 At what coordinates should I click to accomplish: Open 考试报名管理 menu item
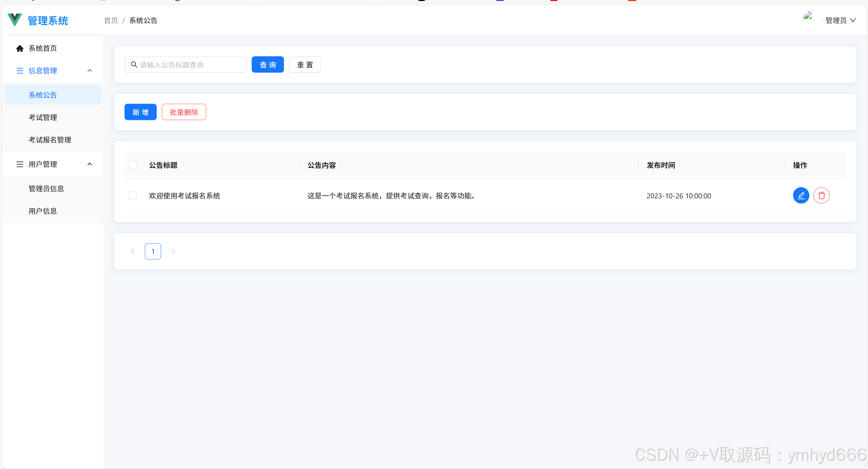(50, 140)
